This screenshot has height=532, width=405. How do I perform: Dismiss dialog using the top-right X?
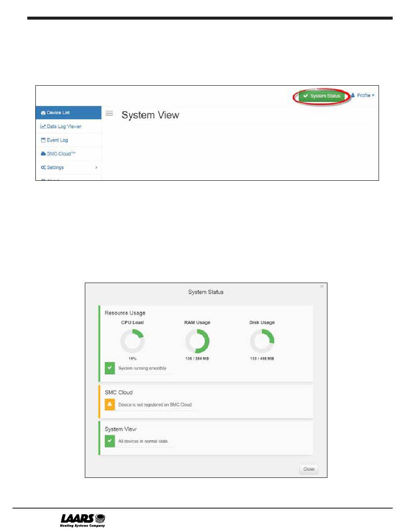tap(322, 286)
